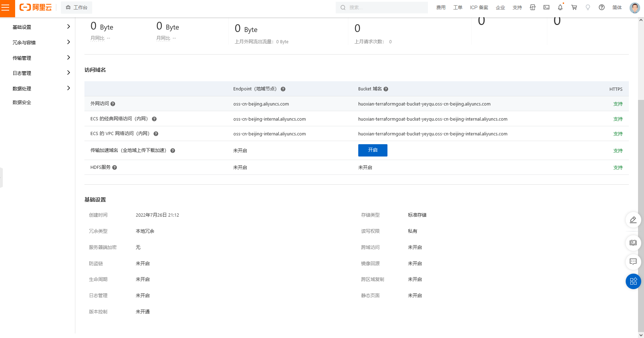Image resolution: width=644 pixels, height=338 pixels.
Task: Open the blue quick-tools floating button
Action: [x=633, y=281]
